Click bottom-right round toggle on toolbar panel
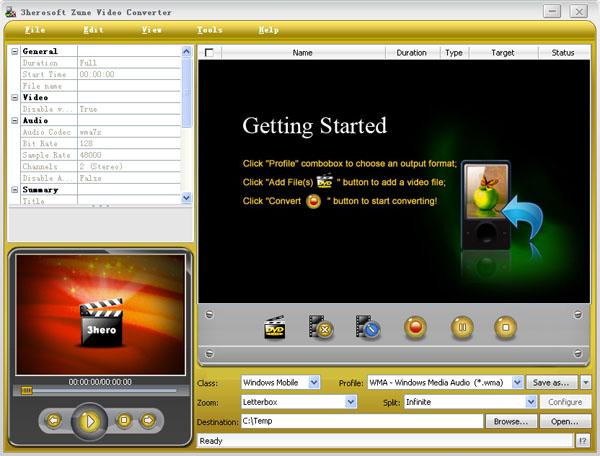Viewport: 600px width, 456px height. 578,354
